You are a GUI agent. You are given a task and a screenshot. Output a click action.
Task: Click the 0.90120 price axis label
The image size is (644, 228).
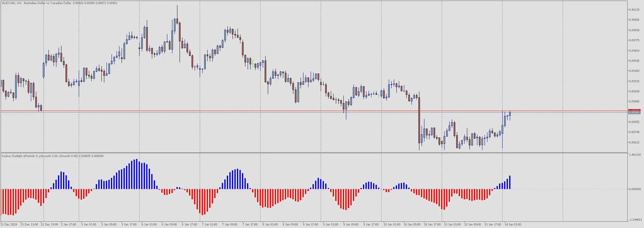[634, 10]
